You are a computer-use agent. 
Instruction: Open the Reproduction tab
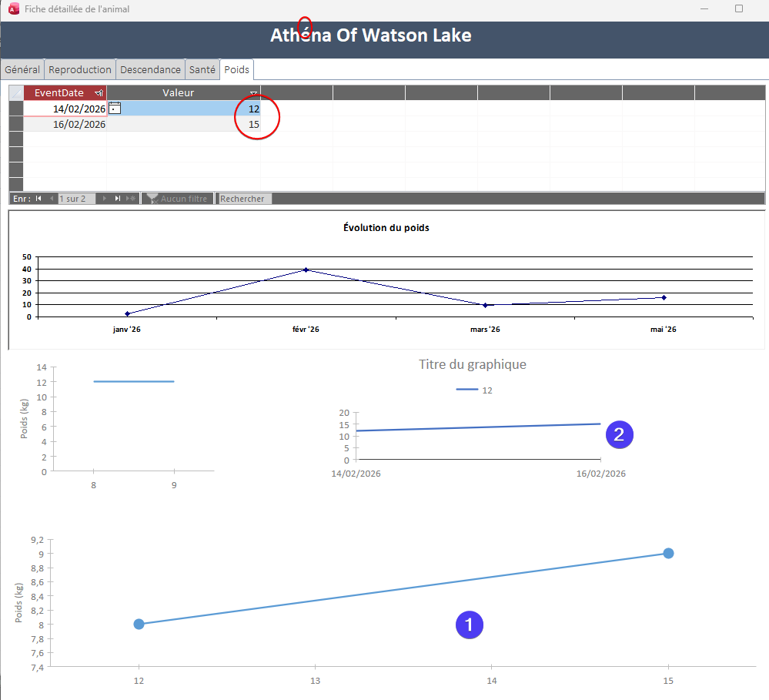point(80,69)
